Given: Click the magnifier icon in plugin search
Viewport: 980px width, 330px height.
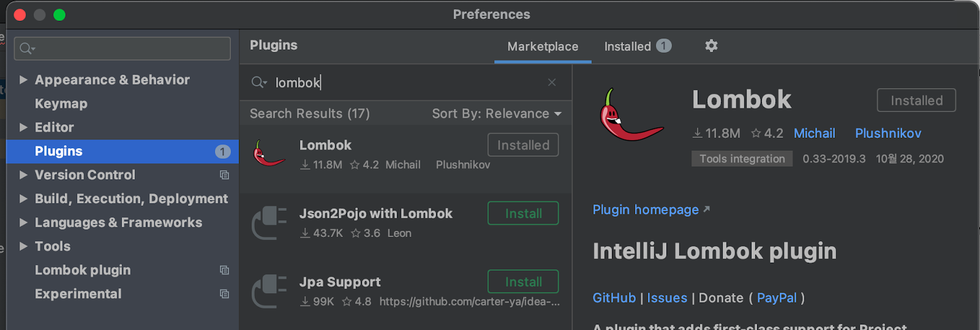Looking at the screenshot, I should [258, 82].
